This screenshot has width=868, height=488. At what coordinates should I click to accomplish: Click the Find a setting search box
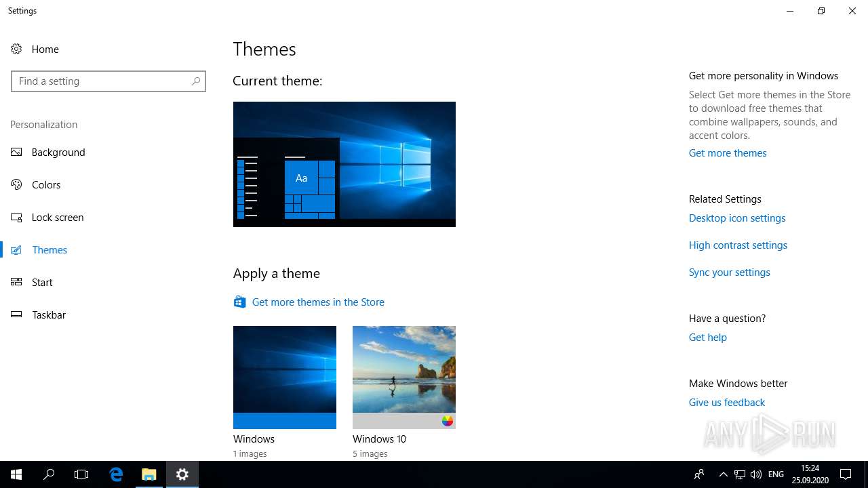(x=108, y=81)
